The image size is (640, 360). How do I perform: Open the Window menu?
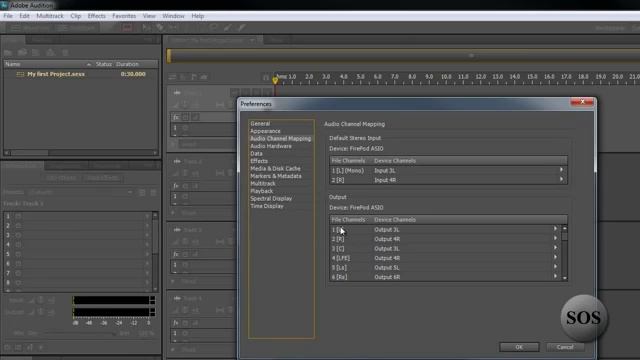point(173,16)
